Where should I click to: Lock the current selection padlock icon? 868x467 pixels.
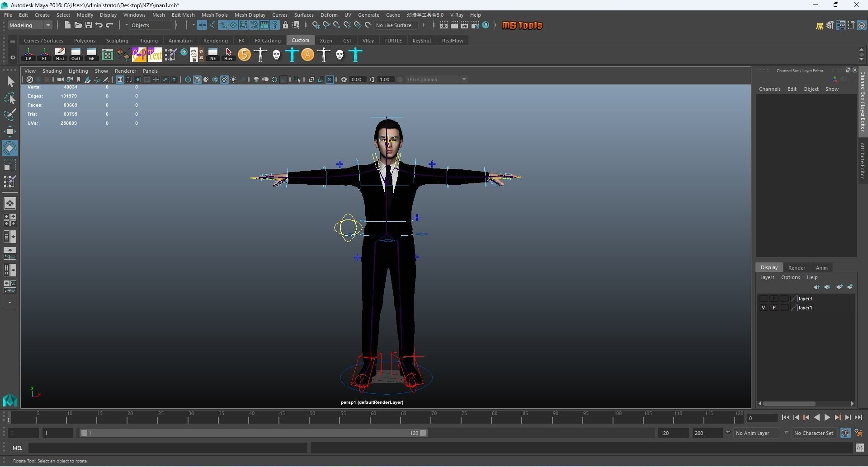[x=285, y=25]
